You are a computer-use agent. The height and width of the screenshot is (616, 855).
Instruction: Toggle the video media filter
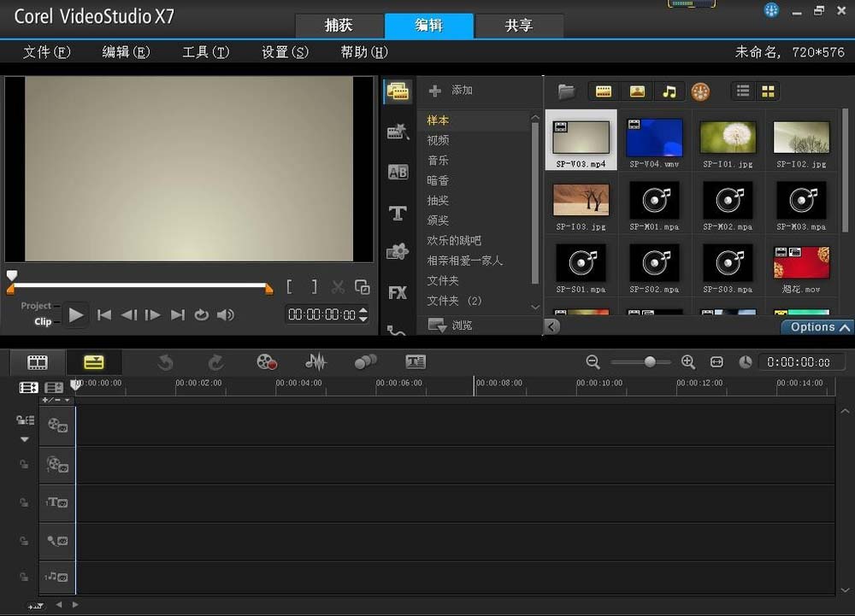(x=603, y=91)
